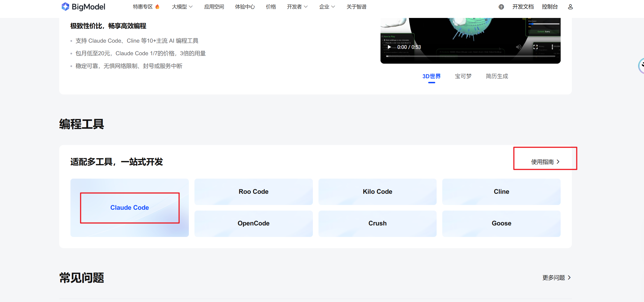Expand the 企业 dropdown in navigation
The width and height of the screenshot is (644, 302).
click(327, 7)
